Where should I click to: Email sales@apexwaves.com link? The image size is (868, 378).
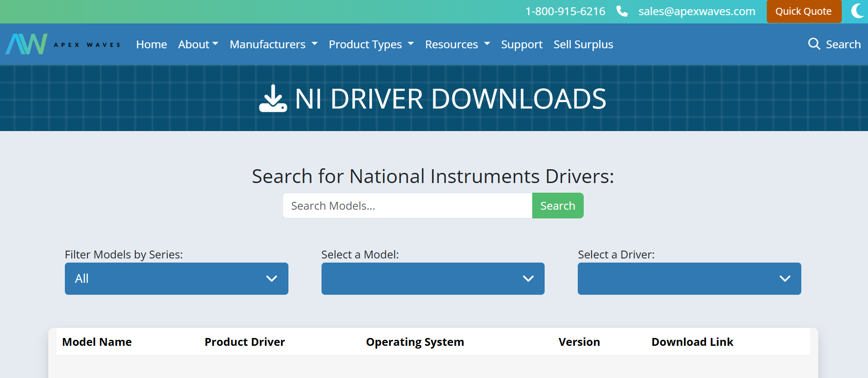697,11
